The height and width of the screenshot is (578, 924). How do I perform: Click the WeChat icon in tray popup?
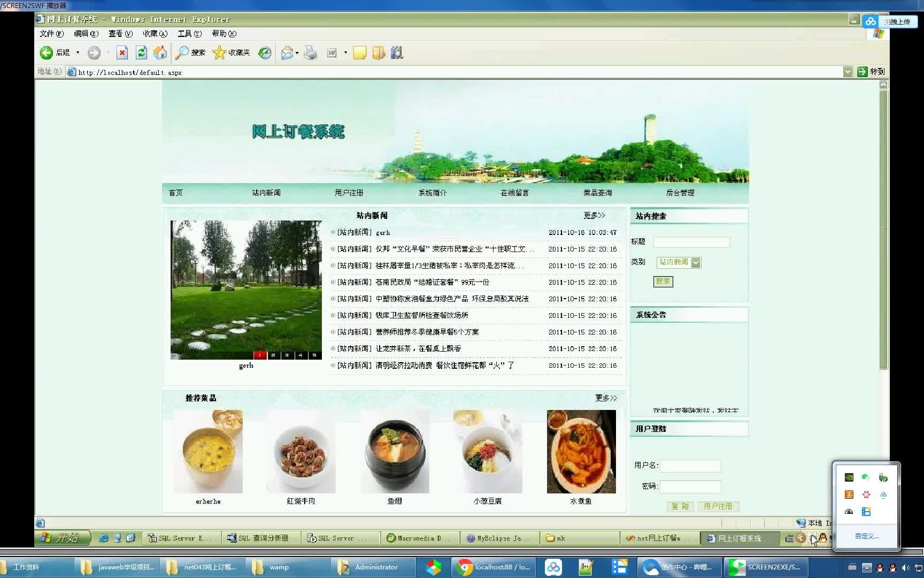click(x=866, y=477)
